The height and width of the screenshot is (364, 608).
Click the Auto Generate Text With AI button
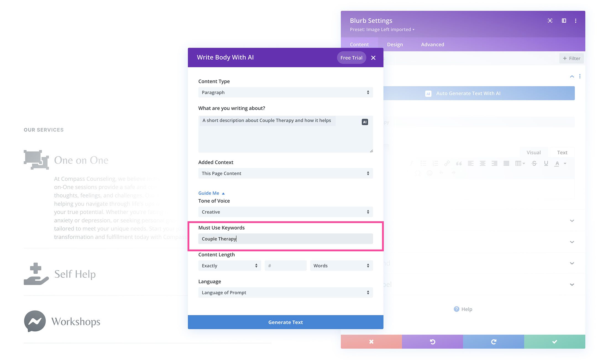(463, 93)
